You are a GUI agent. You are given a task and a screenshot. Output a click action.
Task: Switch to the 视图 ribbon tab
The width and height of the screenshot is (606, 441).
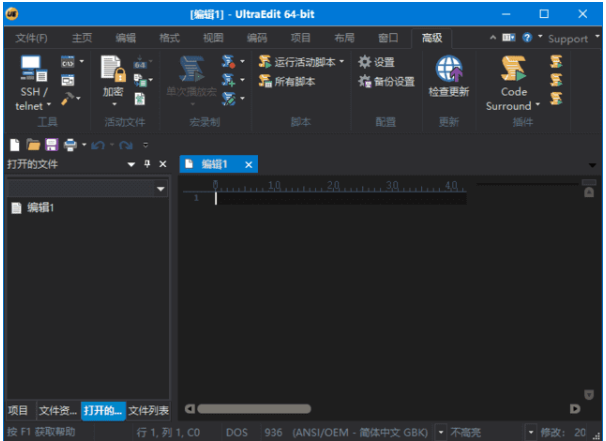click(213, 38)
